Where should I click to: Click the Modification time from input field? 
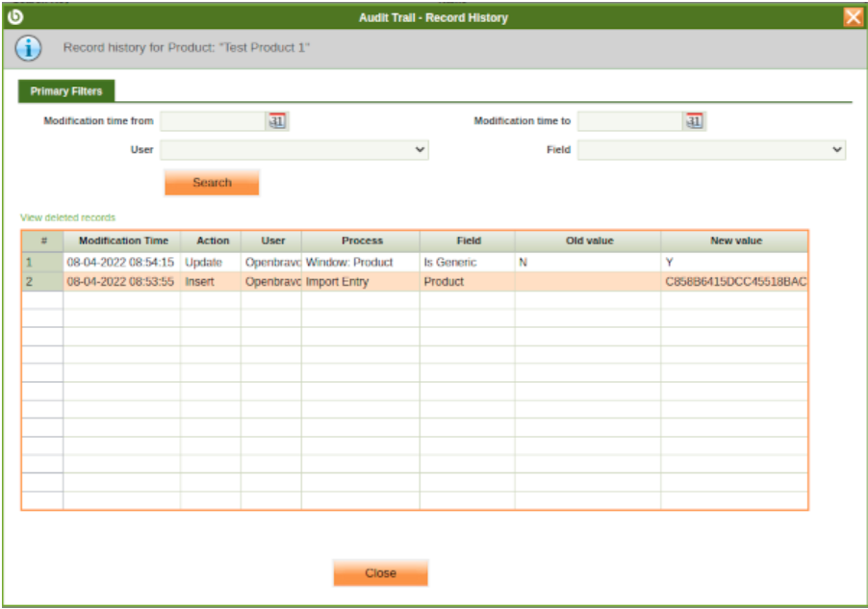tap(213, 121)
